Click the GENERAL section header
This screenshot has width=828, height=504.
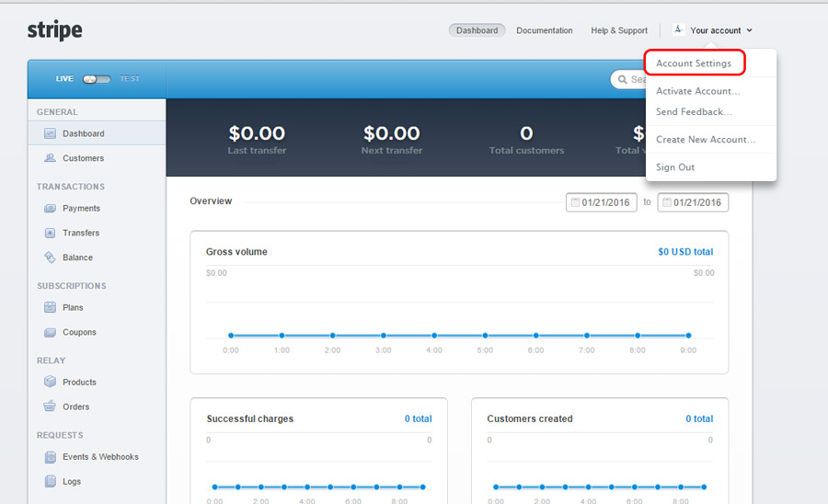pyautogui.click(x=57, y=112)
